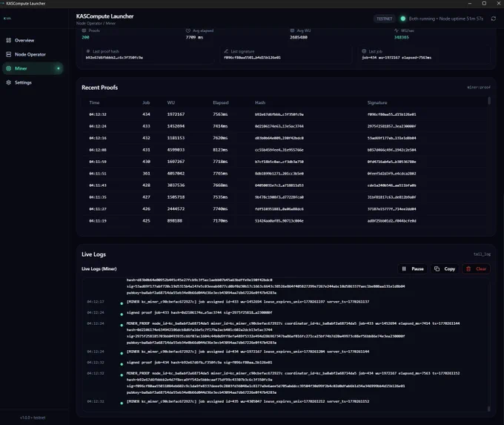Click WU value 1505718 for job 427
The width and height of the screenshot is (504, 425).
pos(176,197)
